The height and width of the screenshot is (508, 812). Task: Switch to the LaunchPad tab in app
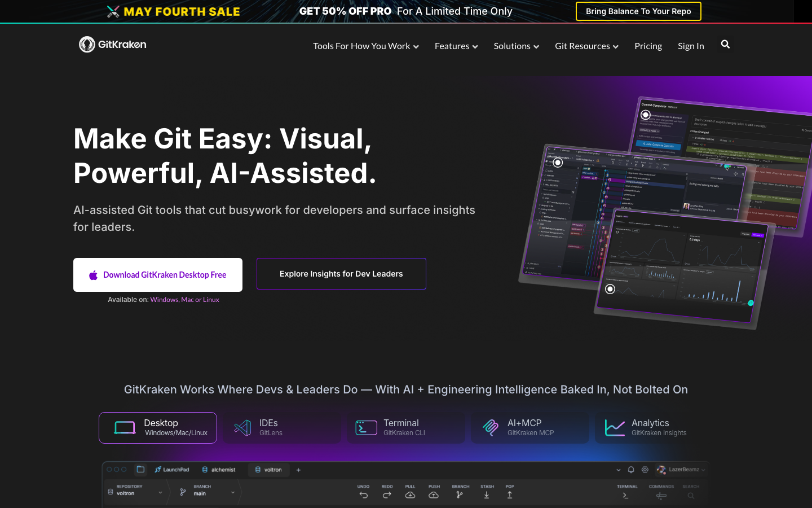point(172,470)
